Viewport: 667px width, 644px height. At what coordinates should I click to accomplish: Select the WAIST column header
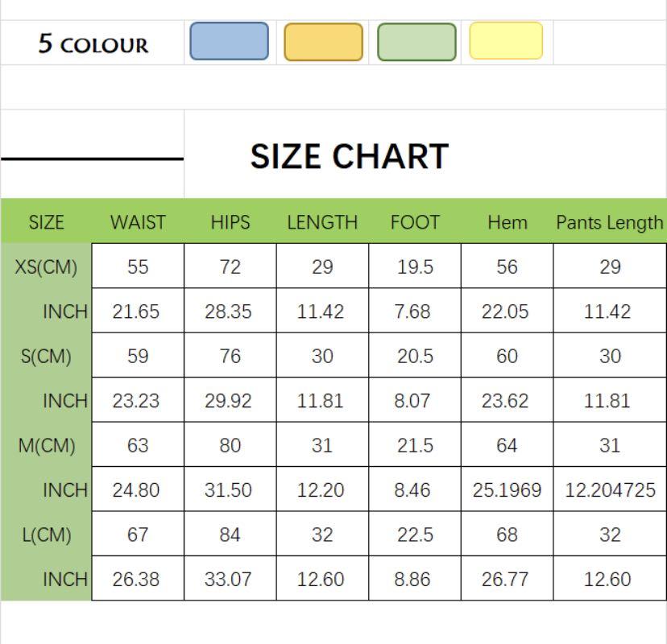click(x=138, y=223)
